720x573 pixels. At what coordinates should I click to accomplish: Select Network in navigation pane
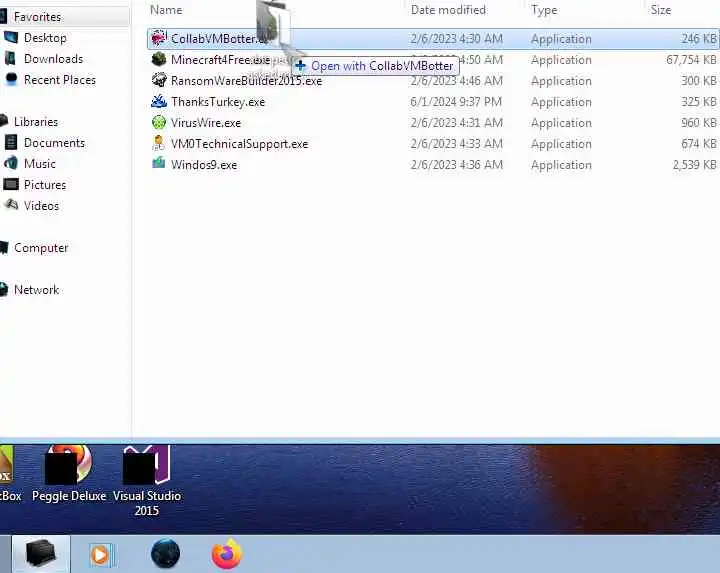click(36, 290)
